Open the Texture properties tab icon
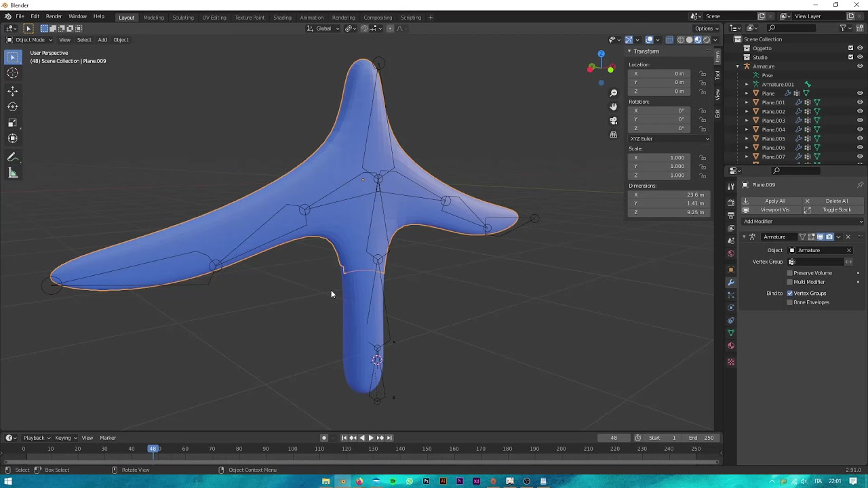This screenshot has height=488, width=868. pos(731,362)
